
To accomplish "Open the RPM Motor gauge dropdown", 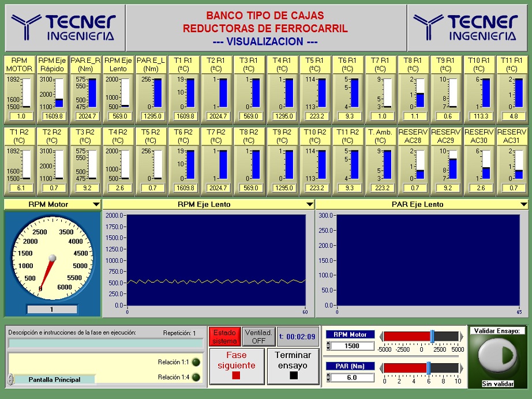I will coord(95,205).
